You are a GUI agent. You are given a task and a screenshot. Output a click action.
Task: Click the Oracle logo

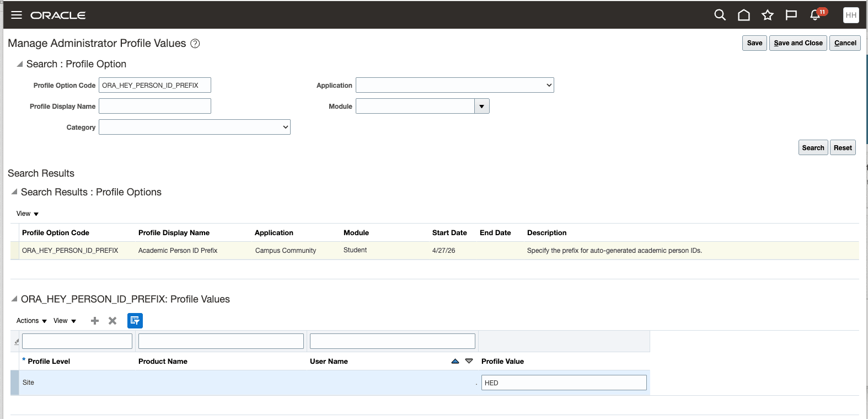[x=58, y=15]
